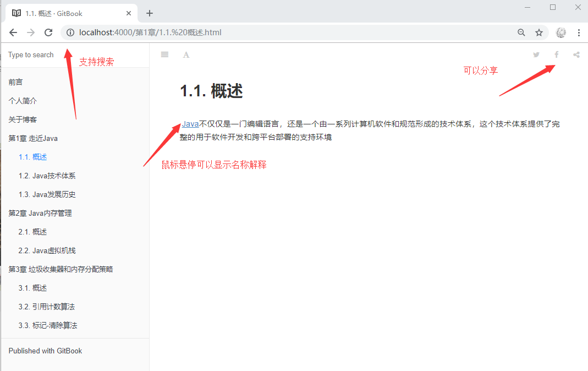Image resolution: width=588 pixels, height=371 pixels.
Task: Click the zoom icon in the address bar
Action: point(521,32)
